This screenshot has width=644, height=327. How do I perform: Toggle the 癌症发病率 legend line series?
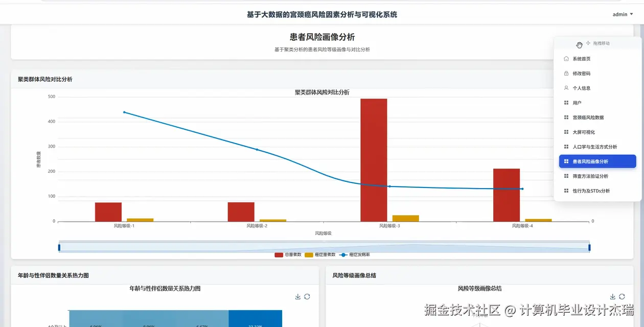point(354,254)
